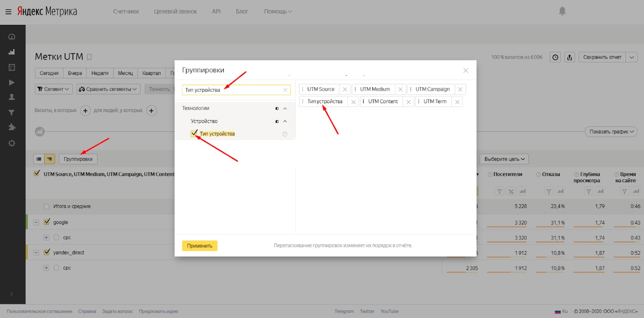This screenshot has width=644, height=318.
Task: Open info hint for Тип устройства row
Action: [x=285, y=134]
